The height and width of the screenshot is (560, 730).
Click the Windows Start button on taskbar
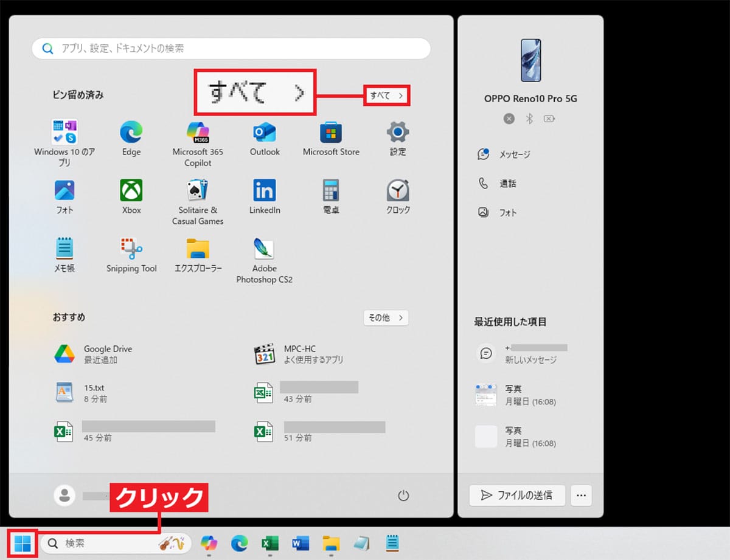(x=23, y=543)
